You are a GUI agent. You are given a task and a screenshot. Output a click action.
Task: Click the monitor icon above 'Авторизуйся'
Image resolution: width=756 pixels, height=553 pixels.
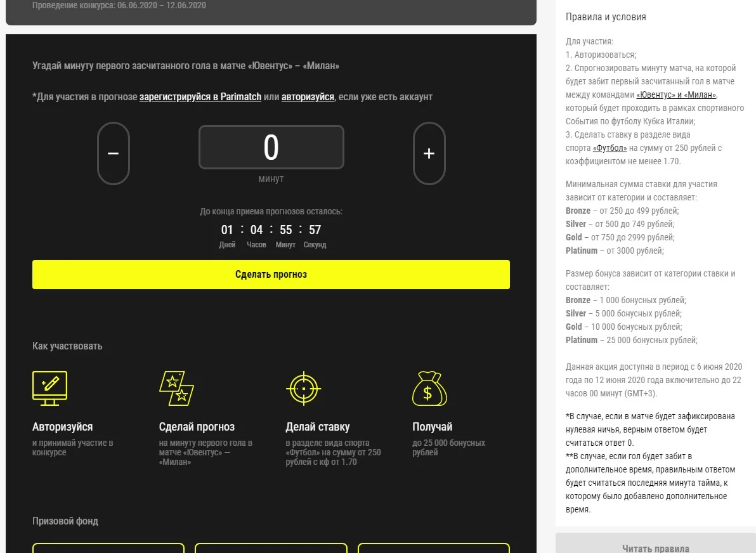pos(49,388)
